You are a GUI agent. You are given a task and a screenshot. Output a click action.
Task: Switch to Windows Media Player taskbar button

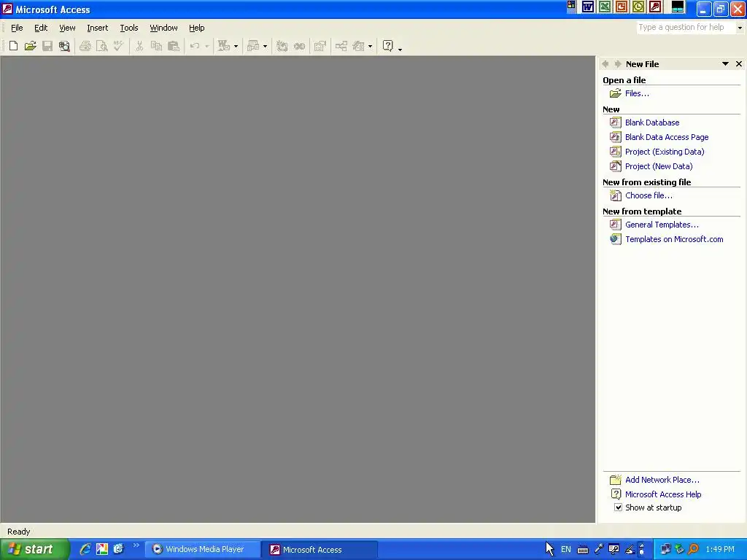203,550
